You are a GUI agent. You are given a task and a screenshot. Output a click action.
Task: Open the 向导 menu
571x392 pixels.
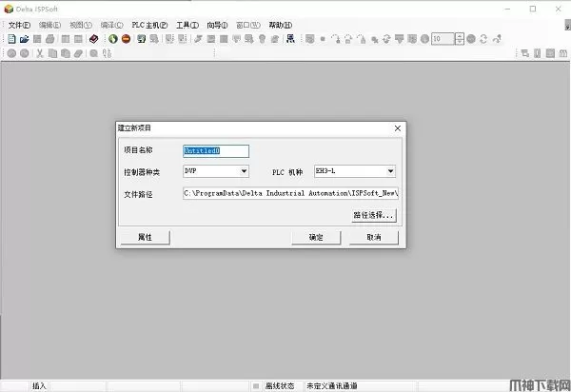tap(217, 25)
